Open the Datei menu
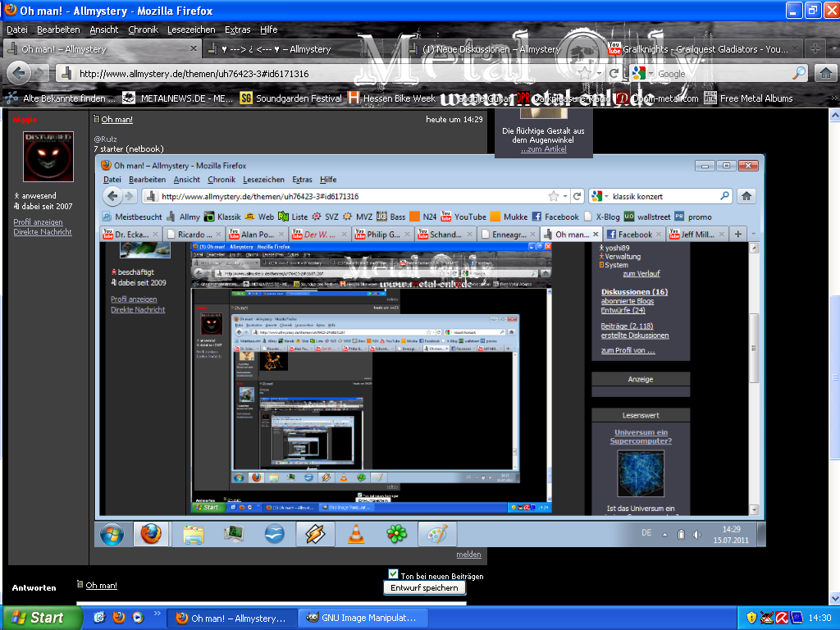The height and width of the screenshot is (630, 840). pyautogui.click(x=17, y=30)
